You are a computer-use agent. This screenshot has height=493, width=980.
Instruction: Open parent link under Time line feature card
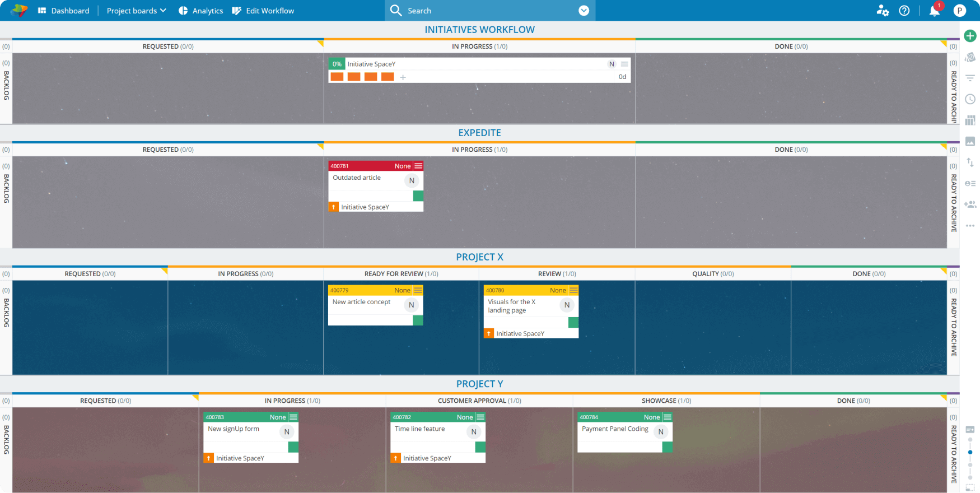coord(427,458)
